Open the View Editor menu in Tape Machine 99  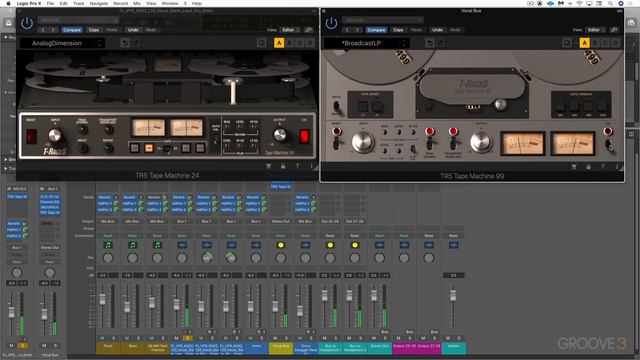tap(596, 30)
